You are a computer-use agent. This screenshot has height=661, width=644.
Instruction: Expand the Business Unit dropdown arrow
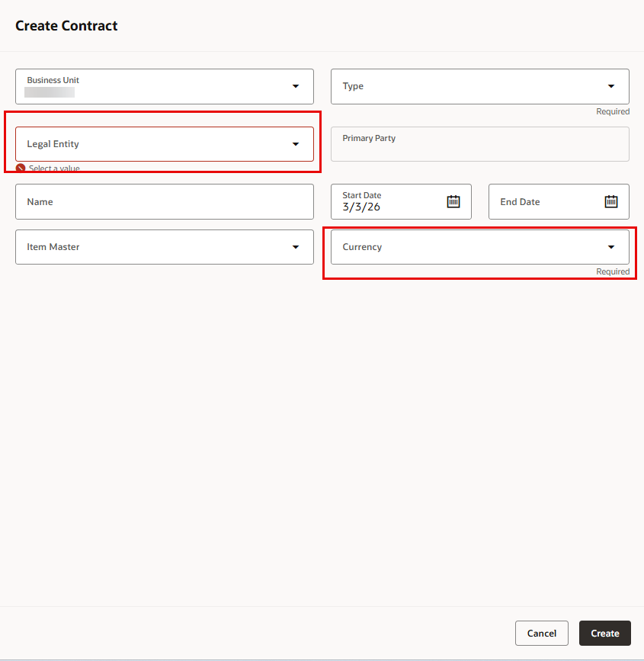(296, 86)
